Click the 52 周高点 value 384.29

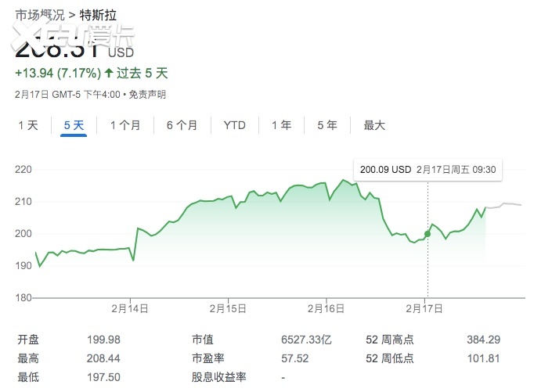click(x=482, y=340)
